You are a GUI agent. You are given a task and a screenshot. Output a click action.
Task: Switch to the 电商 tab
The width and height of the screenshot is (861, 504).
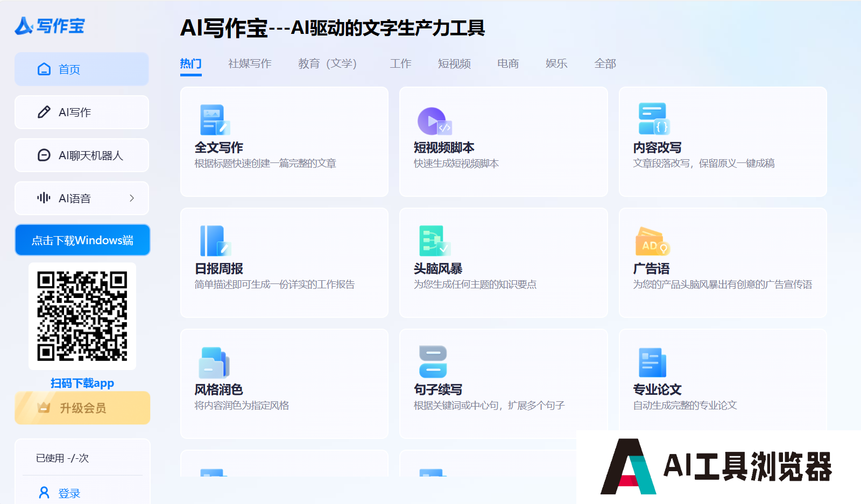tap(508, 63)
